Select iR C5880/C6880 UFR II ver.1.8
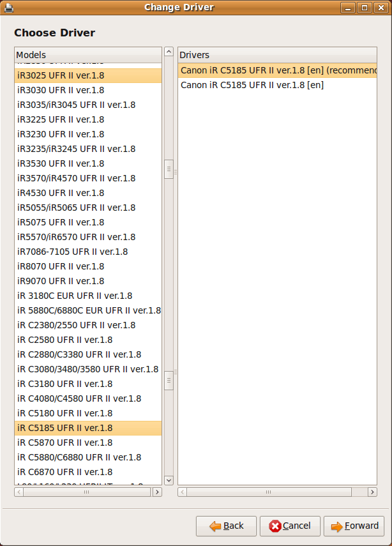 pyautogui.click(x=88, y=457)
